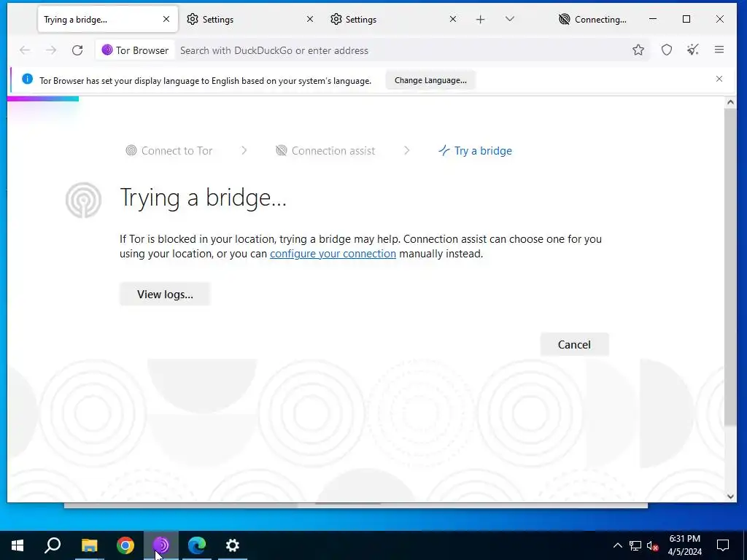The width and height of the screenshot is (747, 560).
Task: Go forward using the forward arrow
Action: pyautogui.click(x=51, y=50)
